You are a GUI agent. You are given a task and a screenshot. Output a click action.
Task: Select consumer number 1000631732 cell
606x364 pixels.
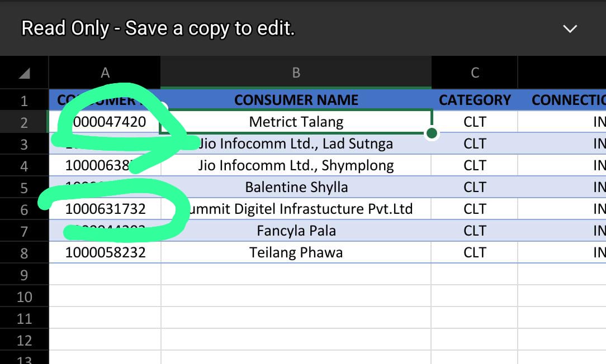pyautogui.click(x=105, y=209)
